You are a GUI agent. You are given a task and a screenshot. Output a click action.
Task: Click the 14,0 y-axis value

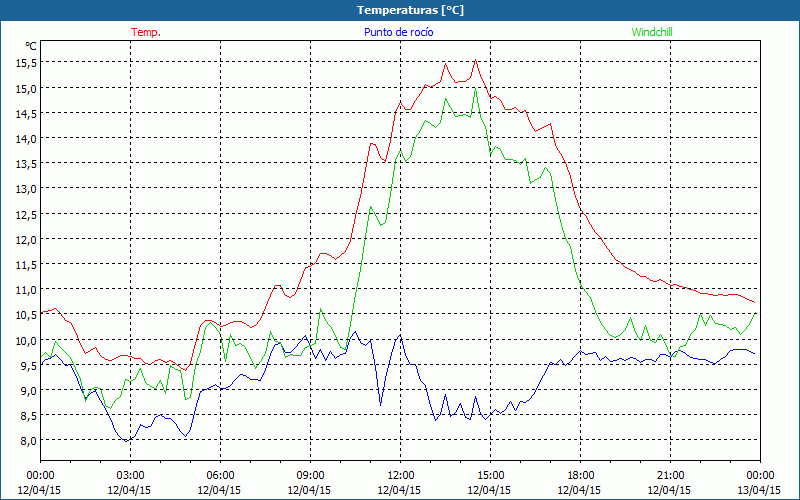point(27,138)
